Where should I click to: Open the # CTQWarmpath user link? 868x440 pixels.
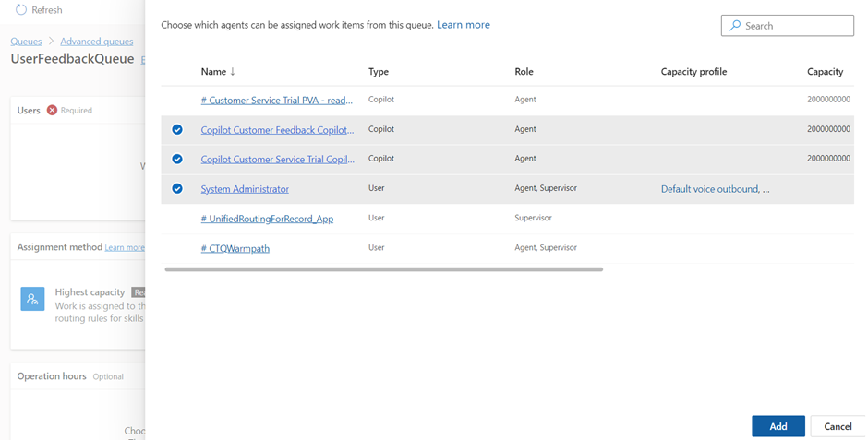(x=235, y=248)
